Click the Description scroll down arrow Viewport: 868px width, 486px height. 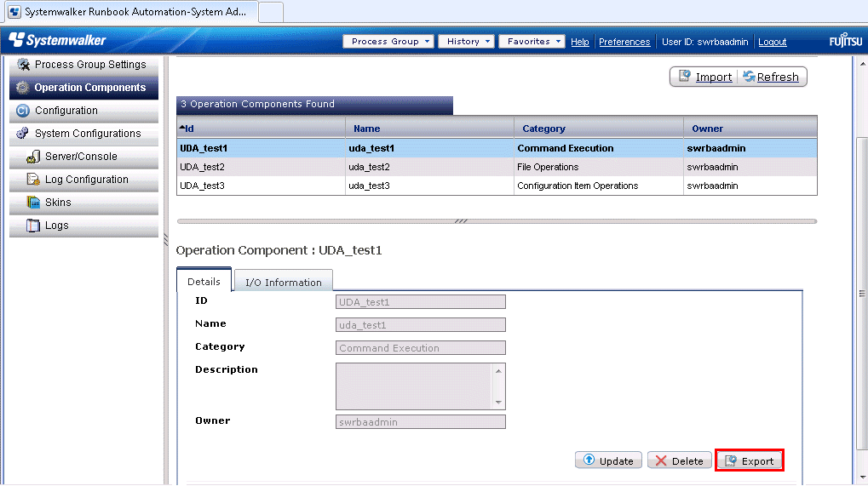tap(498, 403)
